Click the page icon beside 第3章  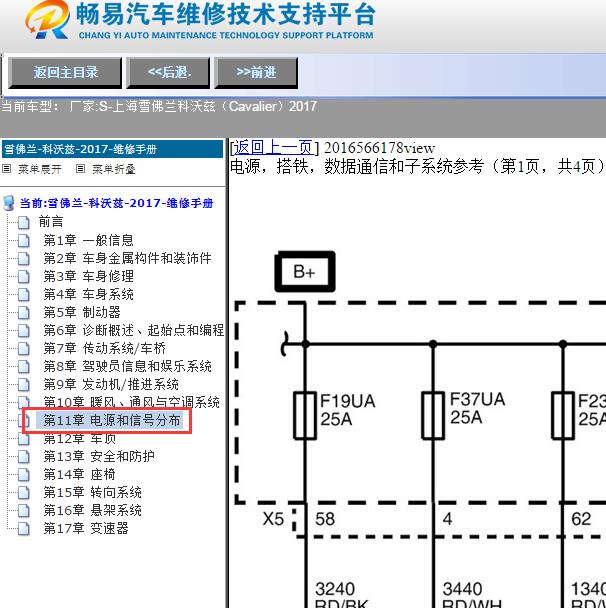tap(24, 276)
